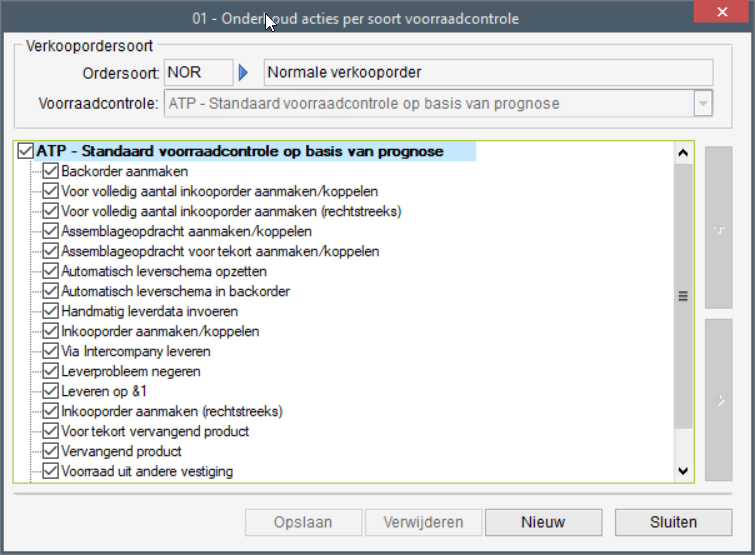Screen dimensions: 755x555
Task: Click the lower move button right of list
Action: point(719,399)
